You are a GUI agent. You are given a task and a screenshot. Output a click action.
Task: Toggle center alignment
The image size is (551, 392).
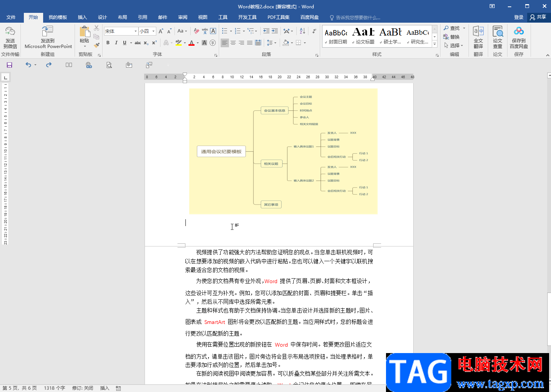coord(233,43)
